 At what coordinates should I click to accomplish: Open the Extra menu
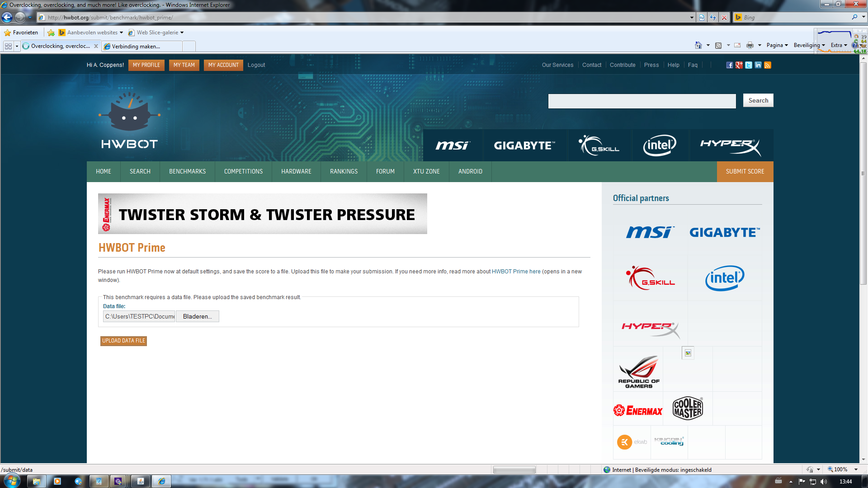point(839,45)
